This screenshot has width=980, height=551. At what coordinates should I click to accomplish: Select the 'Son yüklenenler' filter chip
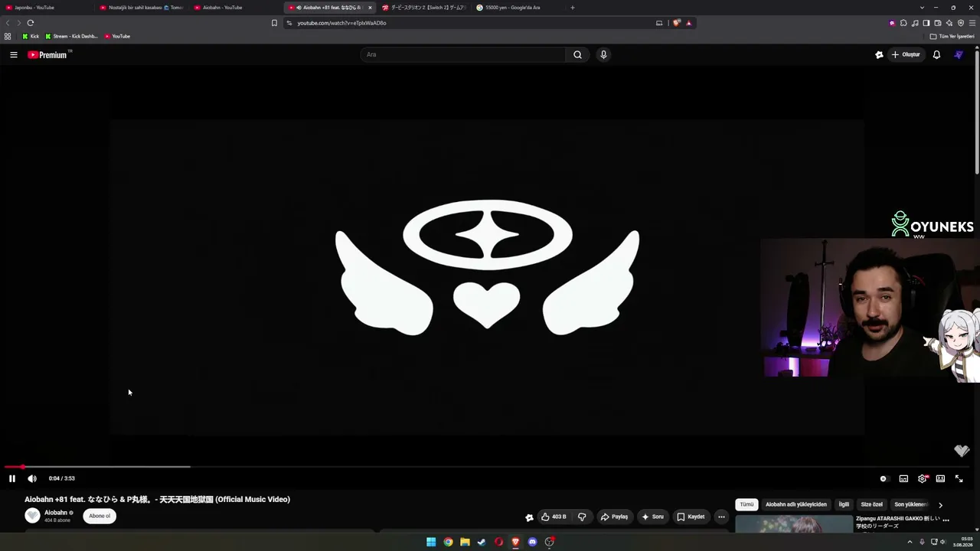(x=911, y=504)
